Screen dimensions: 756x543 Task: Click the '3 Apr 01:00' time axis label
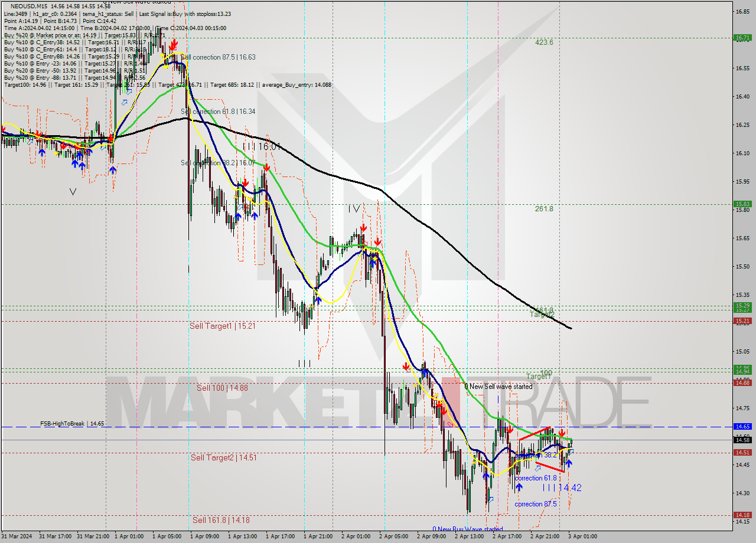(582, 537)
